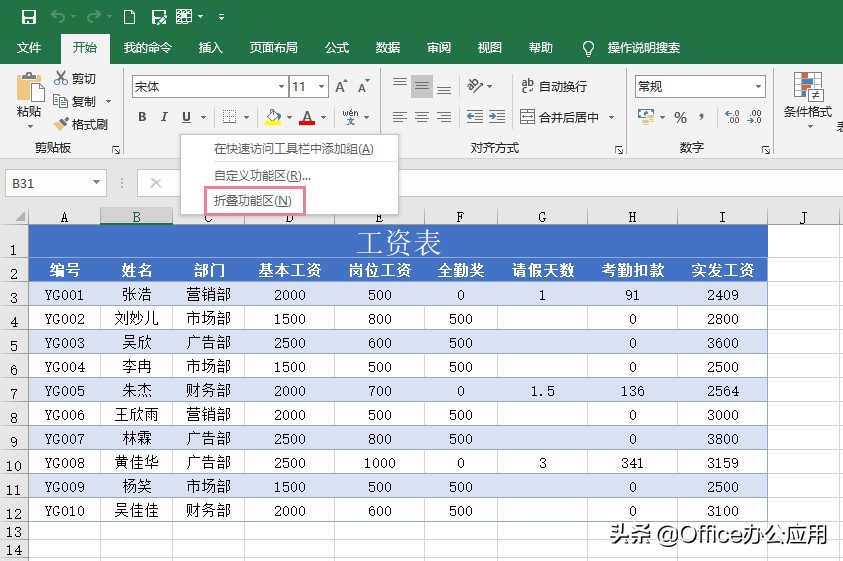Expand font color dropdown arrow
Viewport: 843px width, 561px height.
coord(324,117)
